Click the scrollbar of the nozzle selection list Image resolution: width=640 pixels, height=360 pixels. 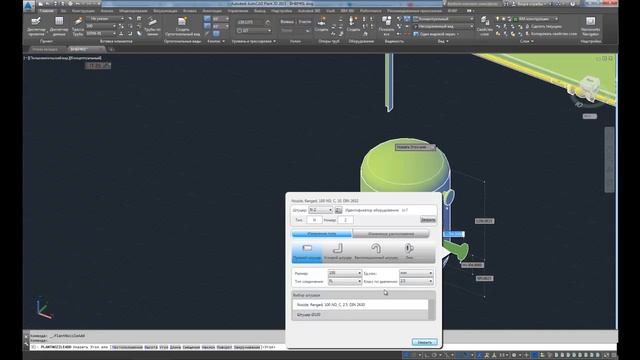tap(431, 310)
